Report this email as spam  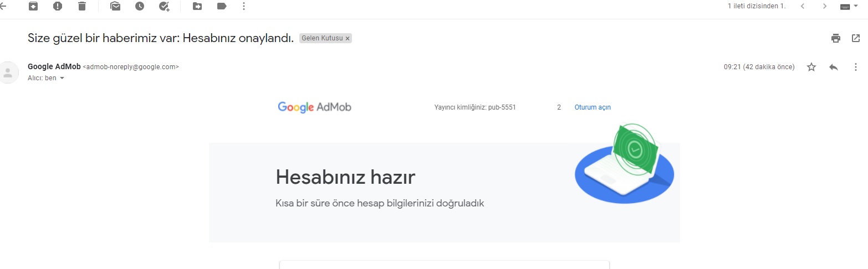pyautogui.click(x=58, y=6)
